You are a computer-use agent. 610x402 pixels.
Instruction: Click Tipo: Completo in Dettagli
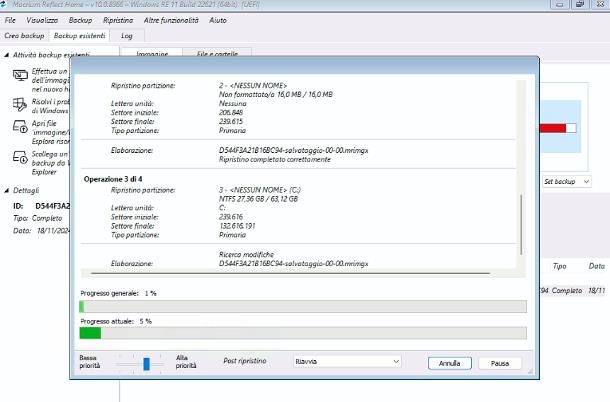tap(38, 218)
